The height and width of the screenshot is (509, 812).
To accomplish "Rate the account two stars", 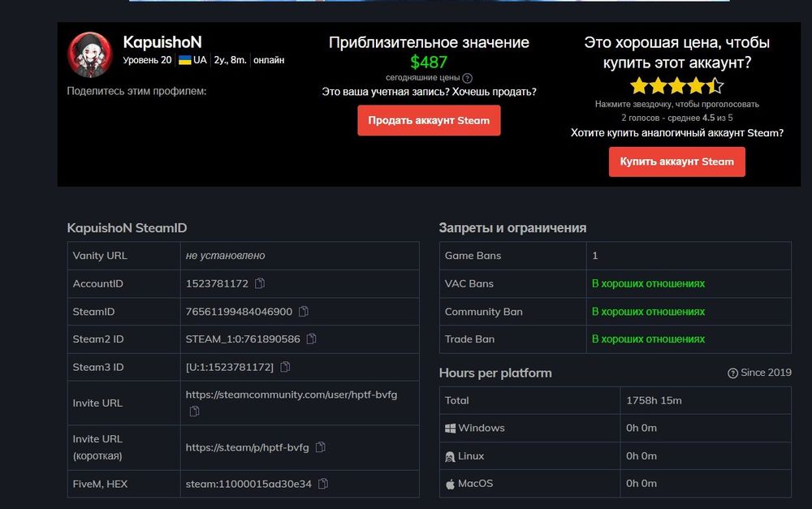I will pyautogui.click(x=659, y=85).
